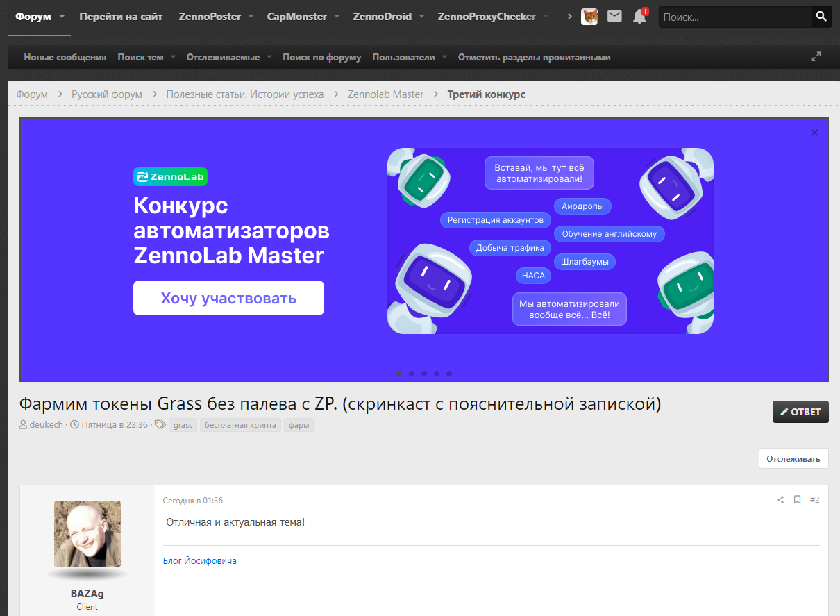This screenshot has height=616, width=840.
Task: Expand the Поиск тем dropdown arrow
Action: tap(173, 58)
